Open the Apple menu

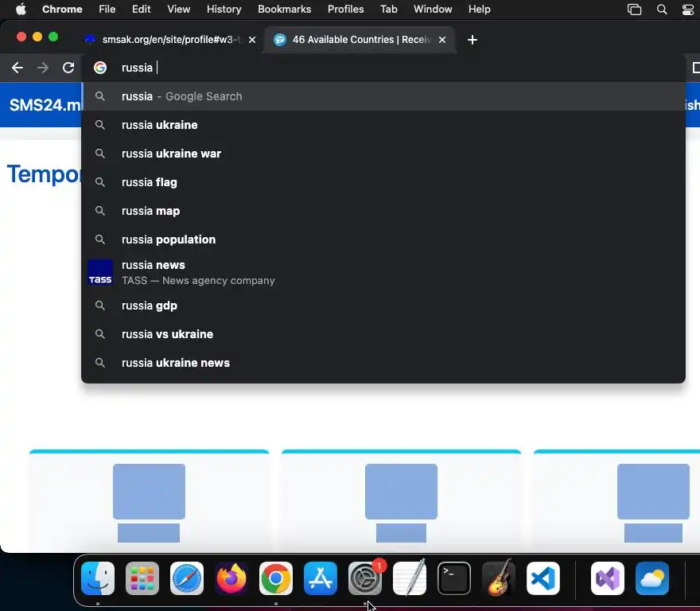pyautogui.click(x=21, y=10)
